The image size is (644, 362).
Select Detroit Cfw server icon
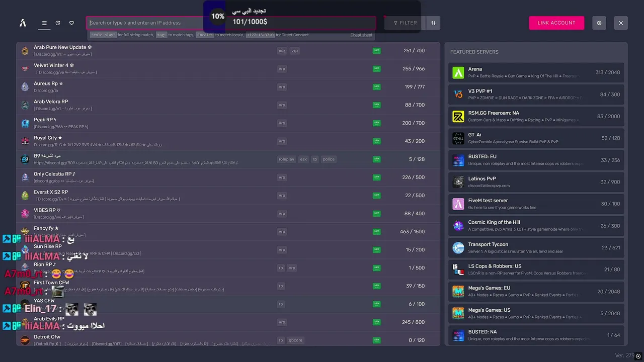tap(25, 340)
